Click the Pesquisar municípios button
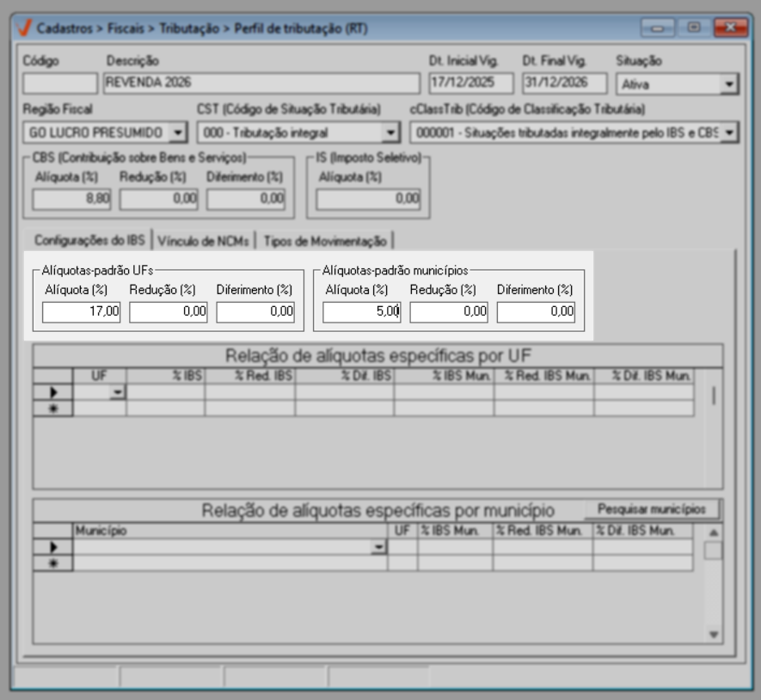The image size is (761, 700). click(651, 509)
